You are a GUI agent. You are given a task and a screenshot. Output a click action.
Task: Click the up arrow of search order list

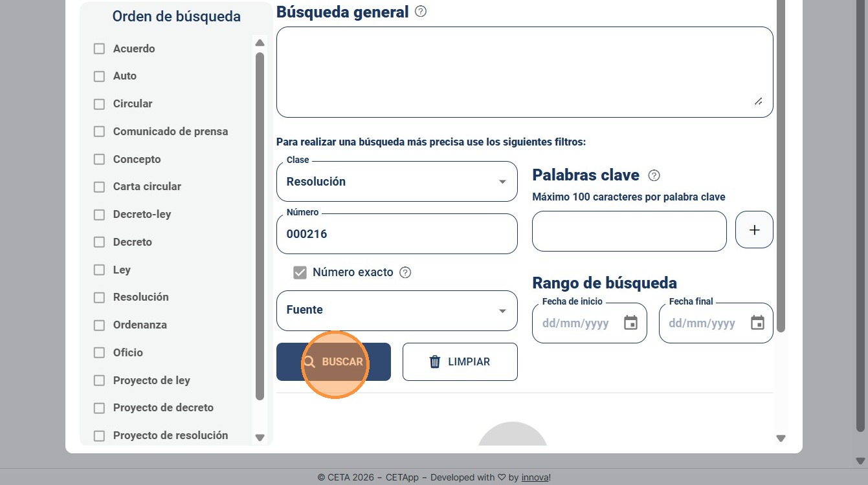click(260, 43)
